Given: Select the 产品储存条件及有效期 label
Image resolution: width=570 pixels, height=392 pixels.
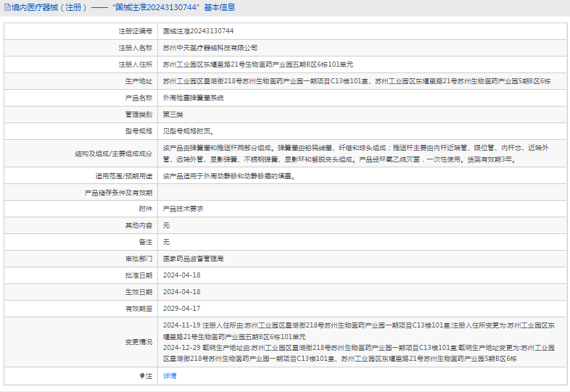Looking at the screenshot, I should 118,193.
